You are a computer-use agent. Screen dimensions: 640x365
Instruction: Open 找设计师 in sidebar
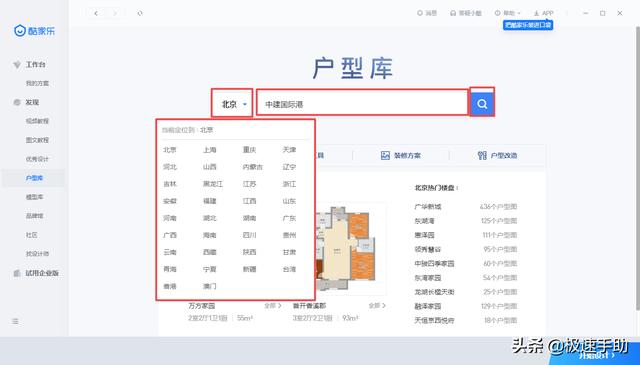point(37,254)
